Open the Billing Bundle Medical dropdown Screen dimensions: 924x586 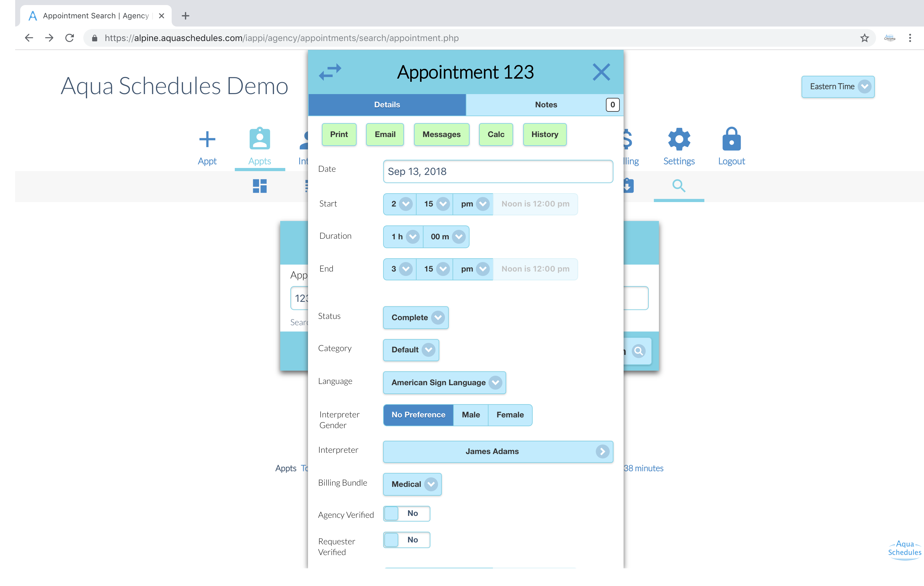click(412, 484)
